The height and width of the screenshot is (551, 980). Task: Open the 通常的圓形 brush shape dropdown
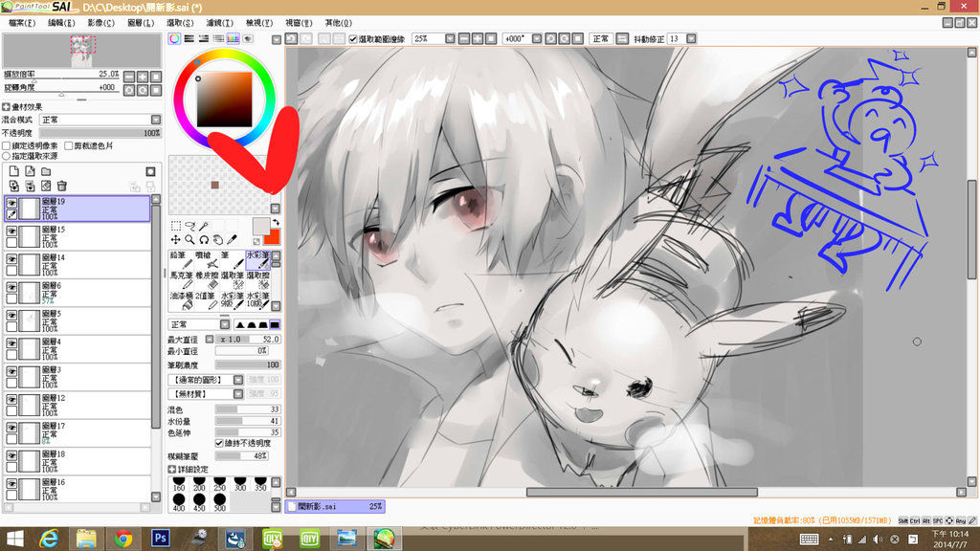click(206, 380)
